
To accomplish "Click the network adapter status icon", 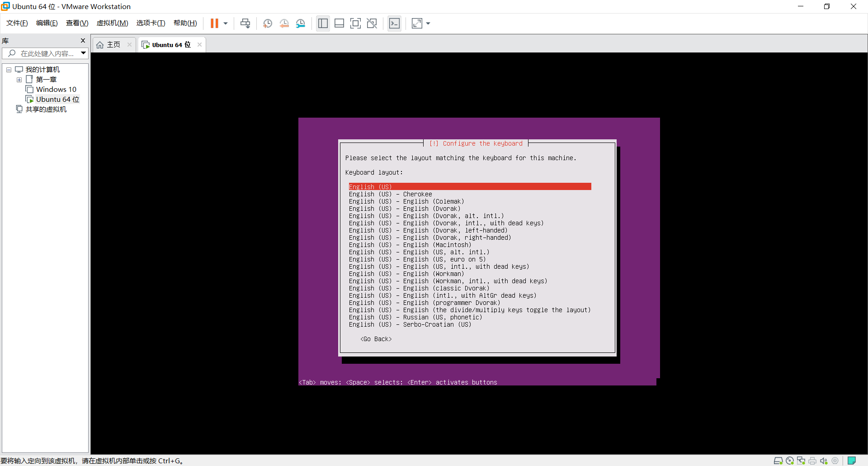I will 801,461.
